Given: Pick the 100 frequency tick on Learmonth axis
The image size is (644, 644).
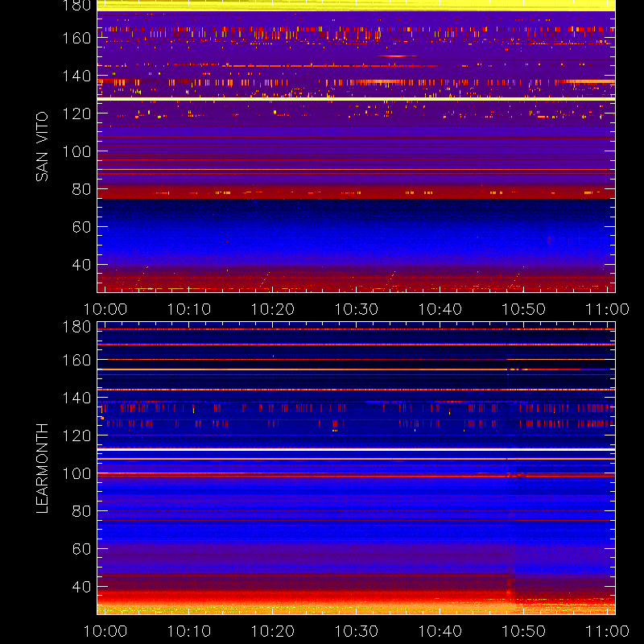Looking at the screenshot, I should (x=76, y=473).
